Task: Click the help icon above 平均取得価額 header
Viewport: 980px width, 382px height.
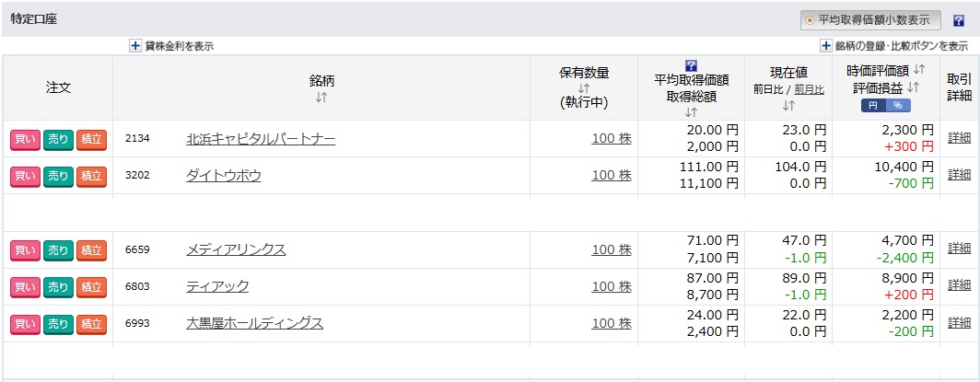Action: point(691,65)
